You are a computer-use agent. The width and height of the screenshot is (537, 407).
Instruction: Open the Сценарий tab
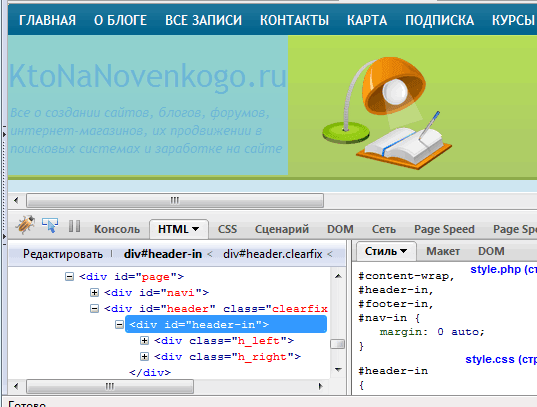coord(282,229)
